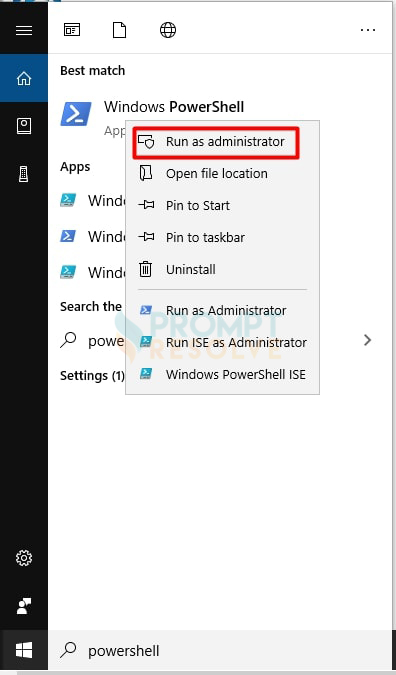Choose Open file location

tap(222, 174)
